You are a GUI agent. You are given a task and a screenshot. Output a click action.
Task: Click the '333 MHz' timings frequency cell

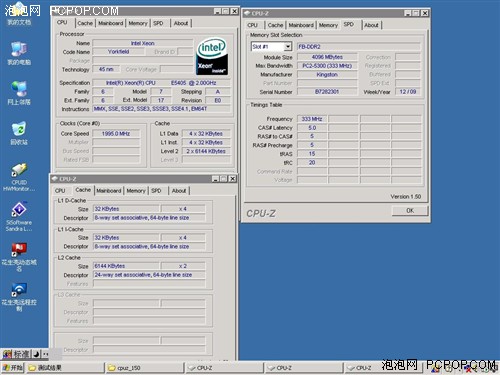pos(312,119)
